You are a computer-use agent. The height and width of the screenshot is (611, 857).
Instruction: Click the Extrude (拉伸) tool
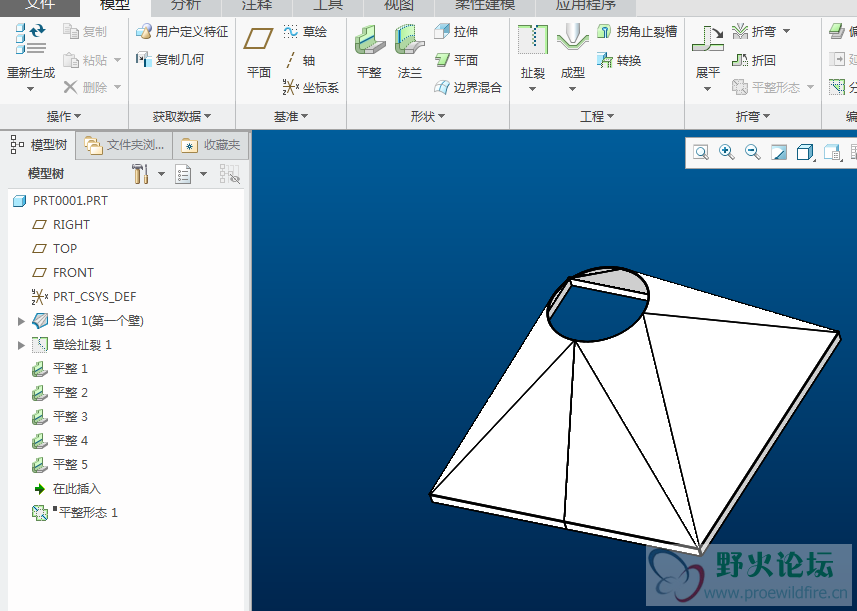(x=456, y=32)
